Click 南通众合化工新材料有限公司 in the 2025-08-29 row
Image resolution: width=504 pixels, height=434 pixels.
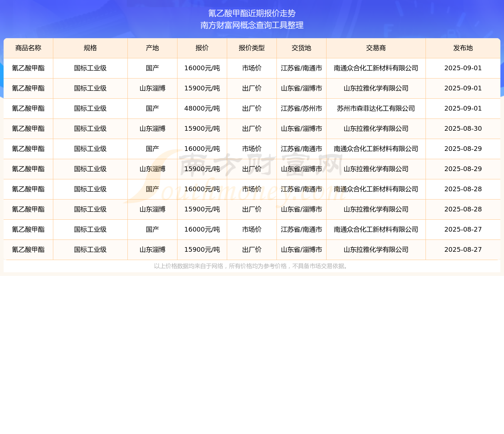click(x=376, y=149)
